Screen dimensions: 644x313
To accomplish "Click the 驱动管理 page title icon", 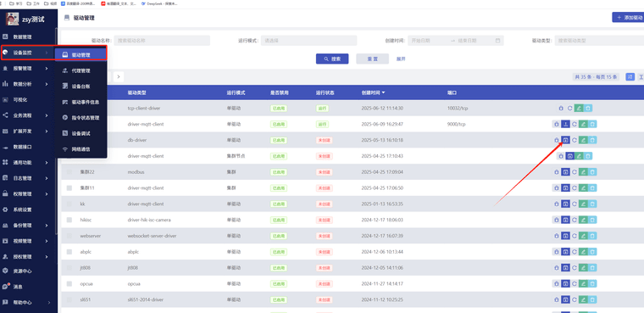I will (67, 18).
